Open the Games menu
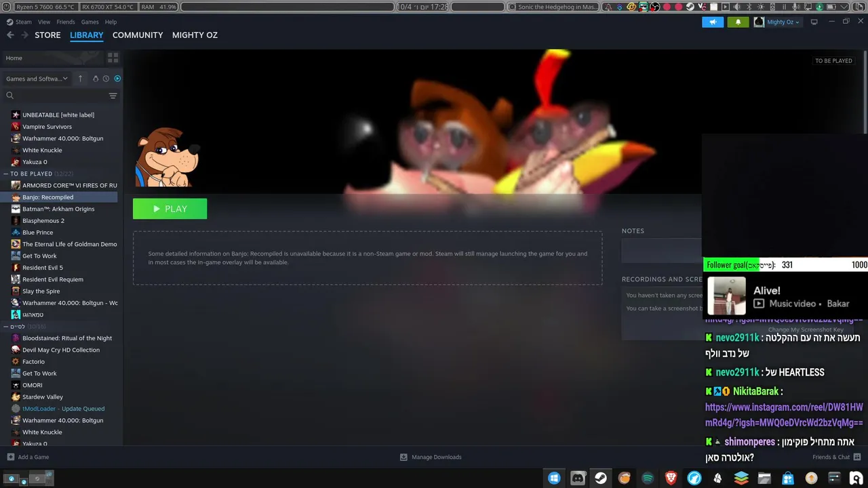The image size is (868, 488). click(90, 22)
